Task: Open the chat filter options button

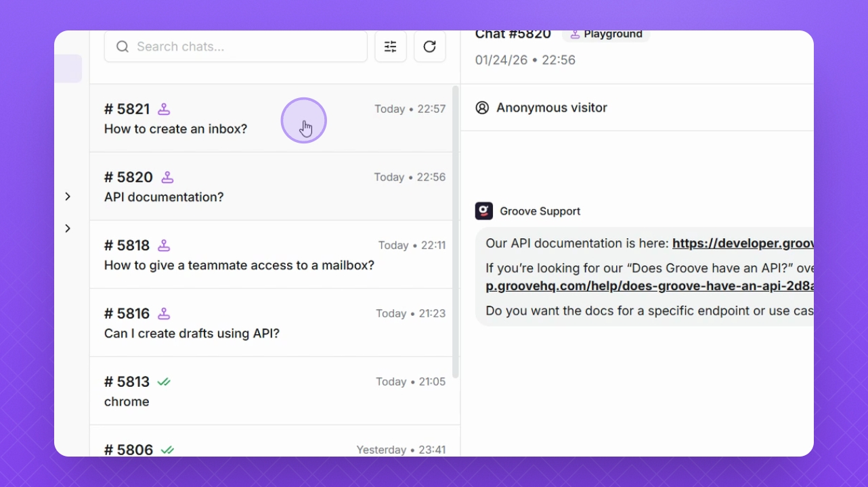Action: coord(391,47)
